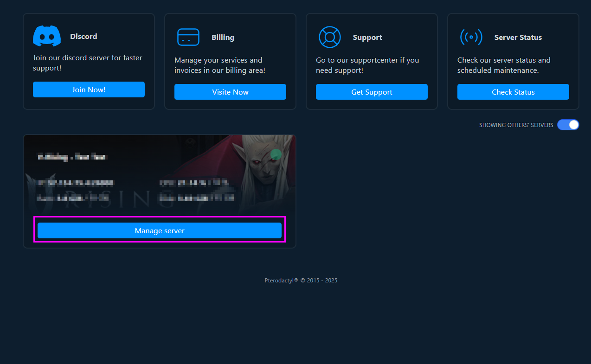Screen dimensions: 591x364
Task: Click the blurred server name on card
Action: coord(72,157)
